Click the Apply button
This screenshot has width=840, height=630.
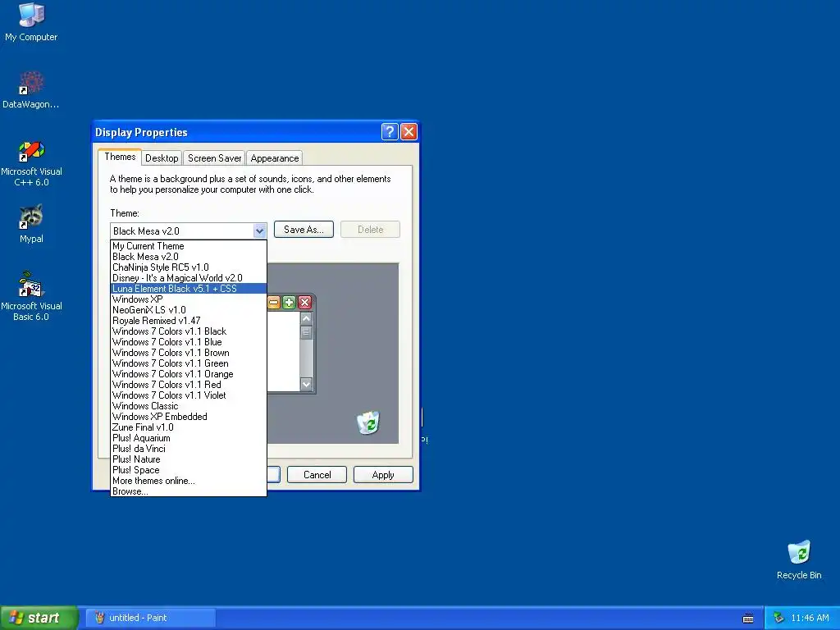coord(383,475)
